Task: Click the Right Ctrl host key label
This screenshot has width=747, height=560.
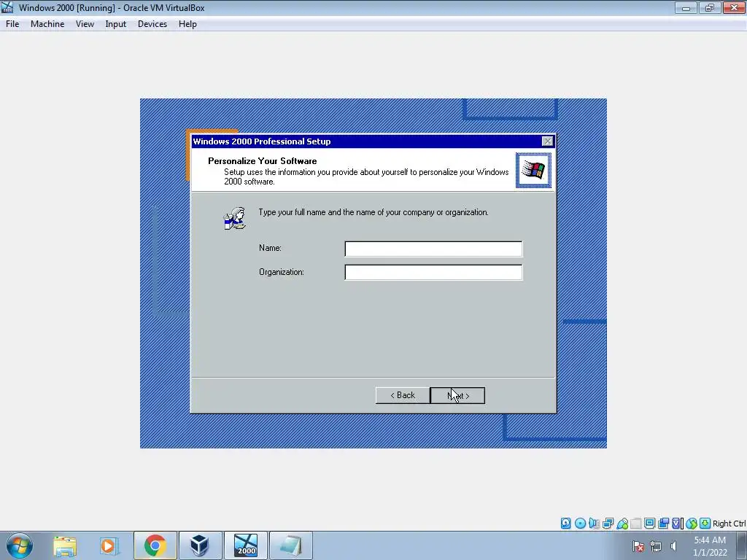Action: pyautogui.click(x=729, y=524)
